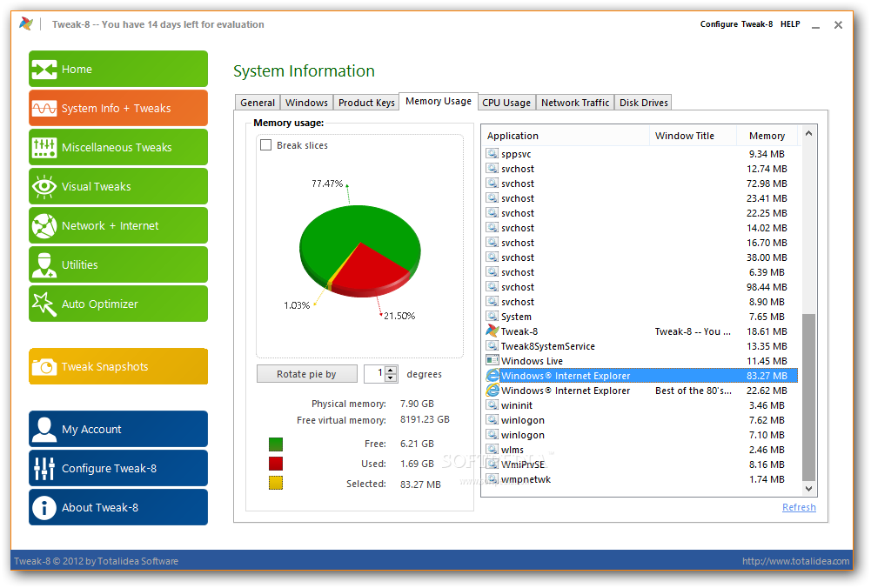871x588 pixels.
Task: Select the svchost row using 72.98 MB
Action: pos(641,184)
